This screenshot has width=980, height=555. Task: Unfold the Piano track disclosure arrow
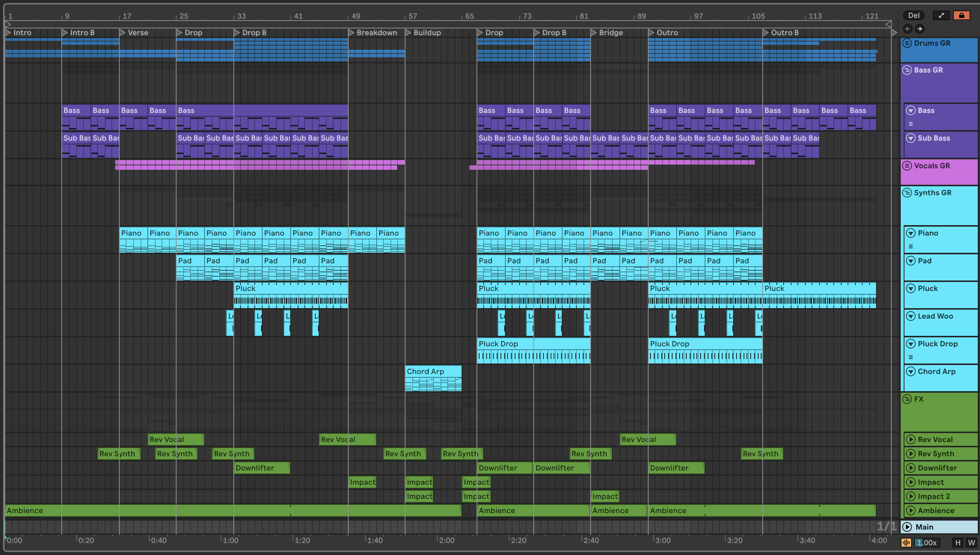[x=911, y=233]
